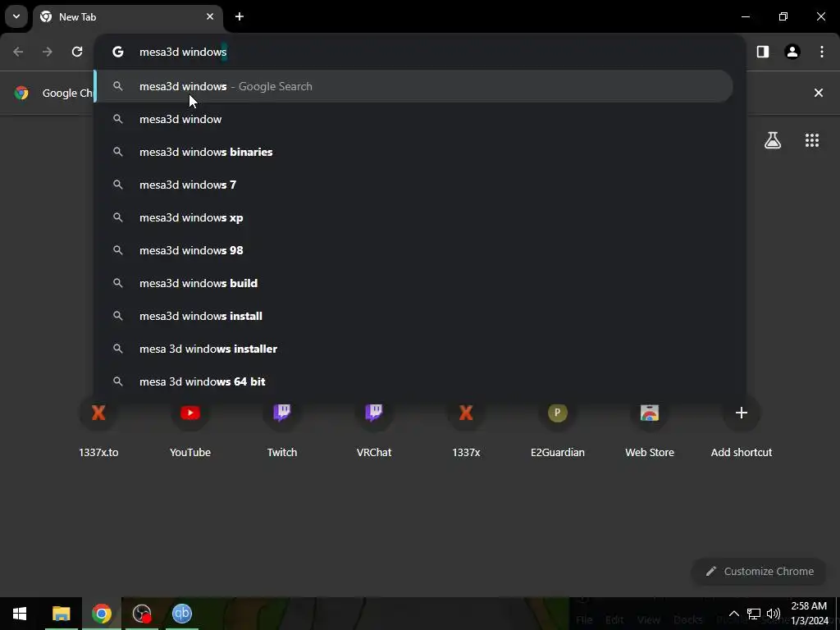Click the Google Chrome info bar logo
Viewport: 840px width, 630px height.
pos(21,93)
